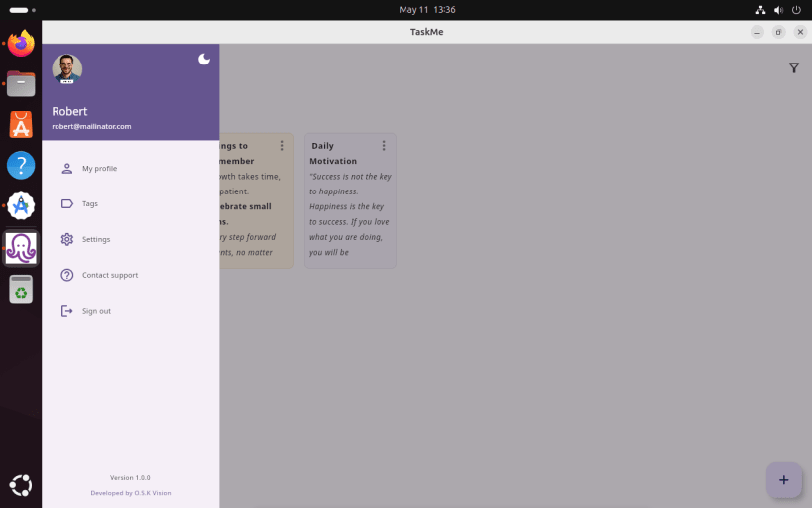Open Robert's profile avatar picture

[67, 68]
